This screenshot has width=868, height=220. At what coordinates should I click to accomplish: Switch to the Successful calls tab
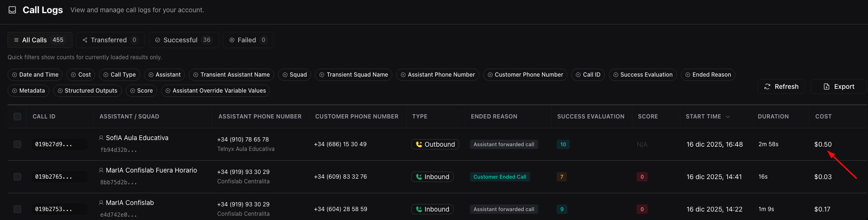pyautogui.click(x=183, y=40)
